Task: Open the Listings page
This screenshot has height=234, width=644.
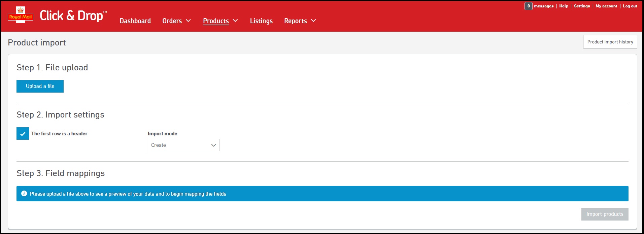Action: (261, 21)
